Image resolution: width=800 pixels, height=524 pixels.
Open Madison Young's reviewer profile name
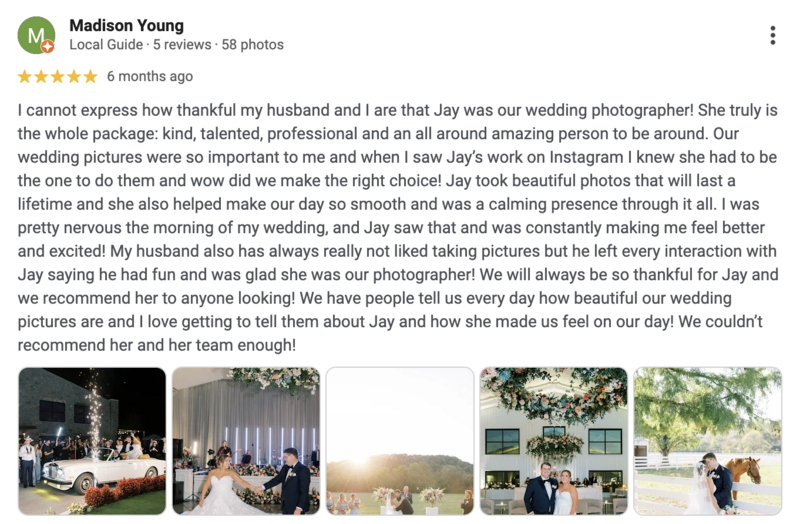[127, 25]
